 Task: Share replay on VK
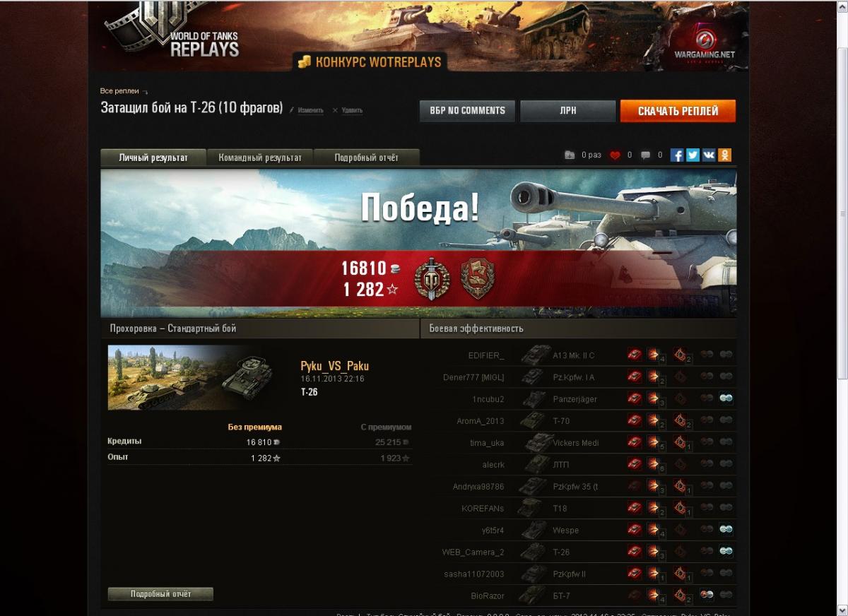(x=709, y=155)
